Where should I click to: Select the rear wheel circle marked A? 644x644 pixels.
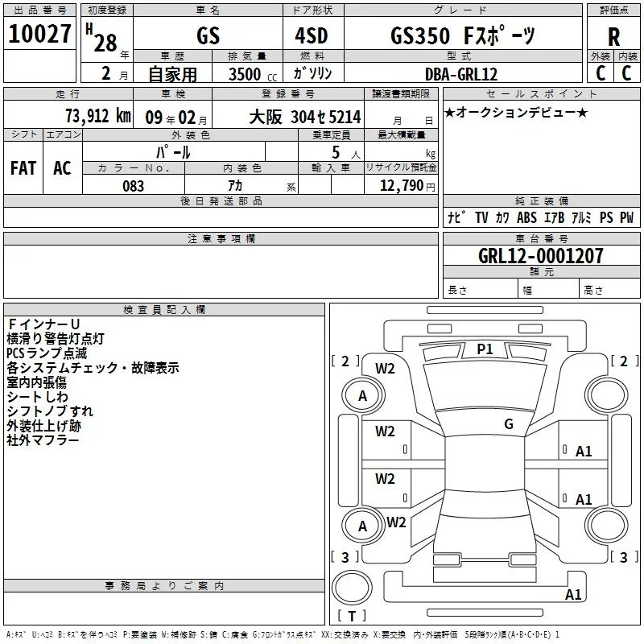[x=362, y=526]
